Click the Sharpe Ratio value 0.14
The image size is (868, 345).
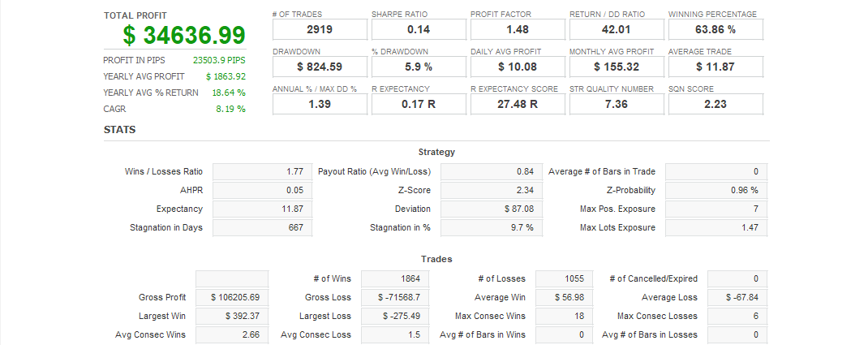[419, 30]
